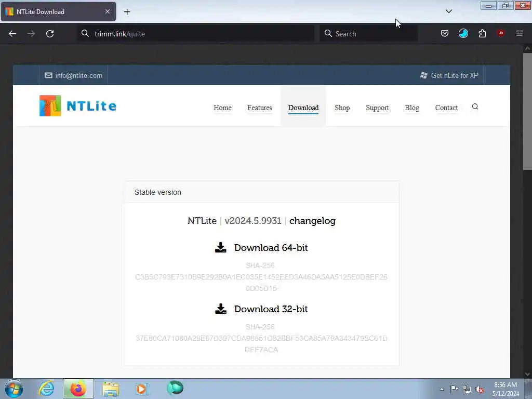The height and width of the screenshot is (399, 532).
Task: Click the Stable version heading
Action: click(x=158, y=192)
